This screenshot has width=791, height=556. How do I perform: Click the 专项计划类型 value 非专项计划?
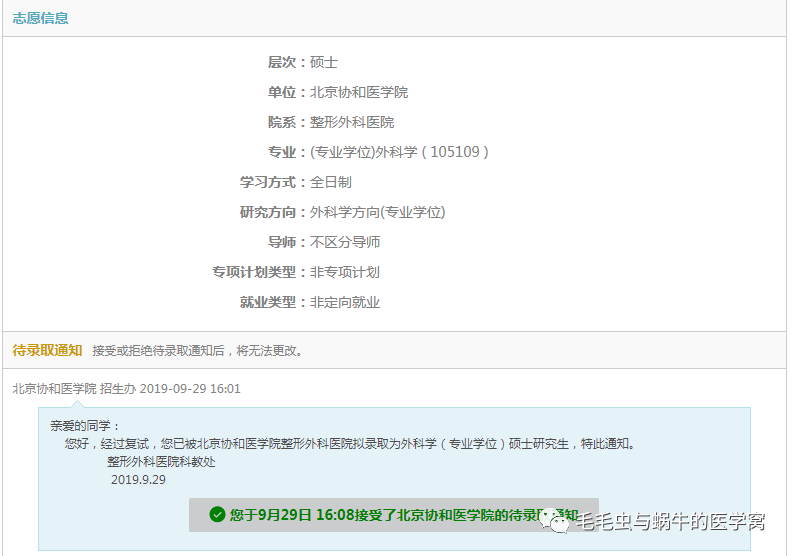tap(345, 272)
